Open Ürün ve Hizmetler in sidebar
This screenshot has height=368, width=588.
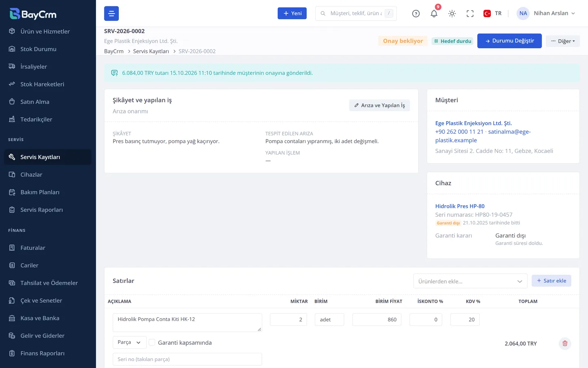48,31
